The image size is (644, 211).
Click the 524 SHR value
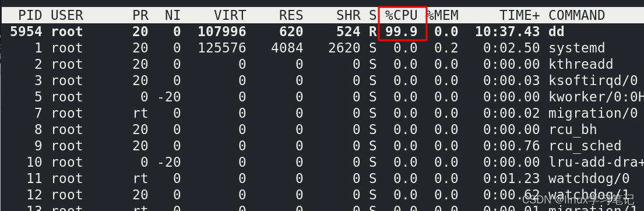coord(349,31)
